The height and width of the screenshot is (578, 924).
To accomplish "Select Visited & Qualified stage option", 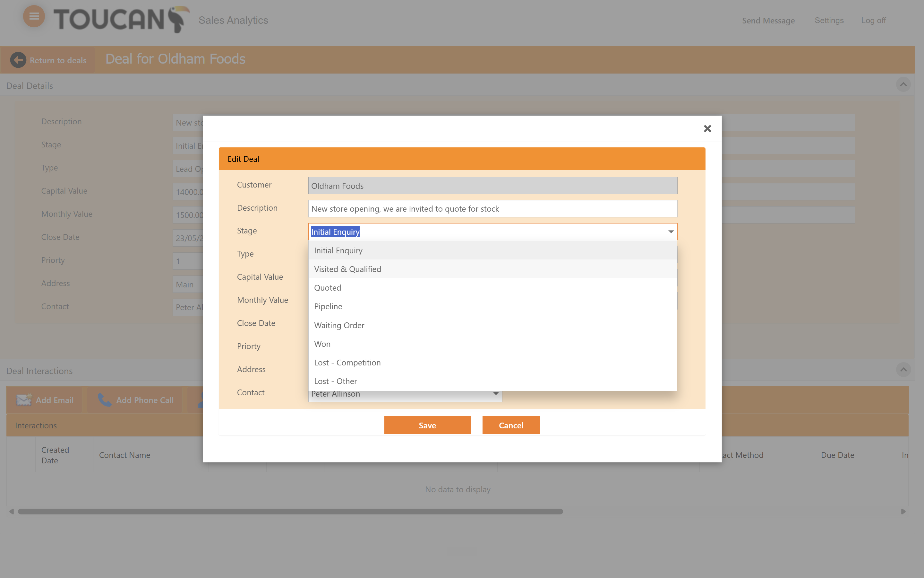I will pyautogui.click(x=492, y=269).
